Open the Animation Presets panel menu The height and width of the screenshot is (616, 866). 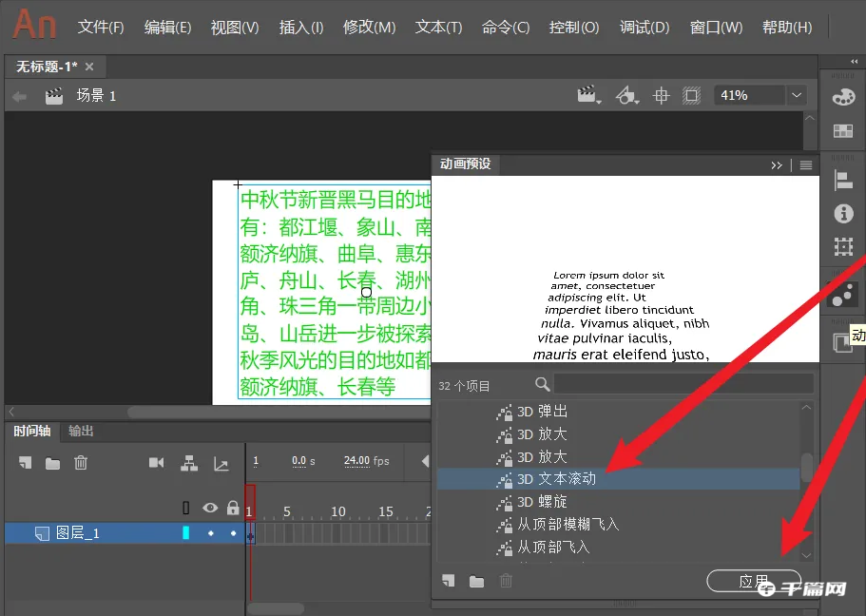[x=804, y=164]
